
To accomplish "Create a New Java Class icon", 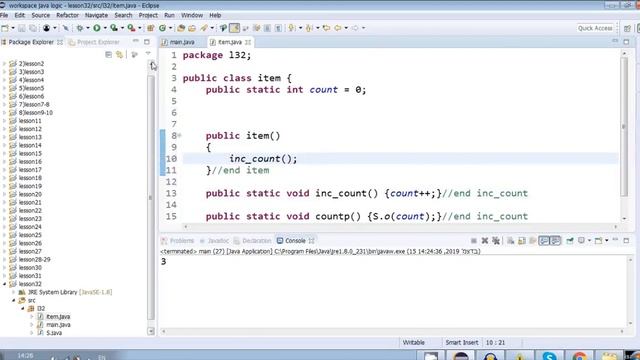I will [162, 28].
